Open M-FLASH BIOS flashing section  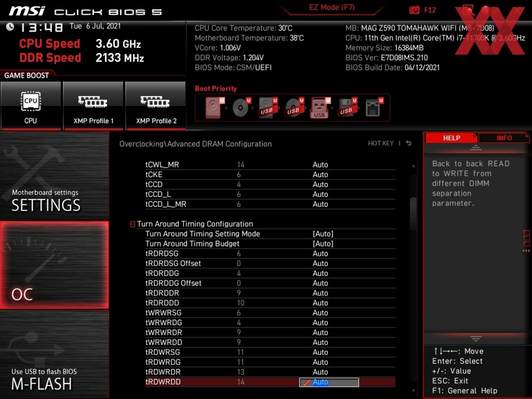tap(54, 354)
